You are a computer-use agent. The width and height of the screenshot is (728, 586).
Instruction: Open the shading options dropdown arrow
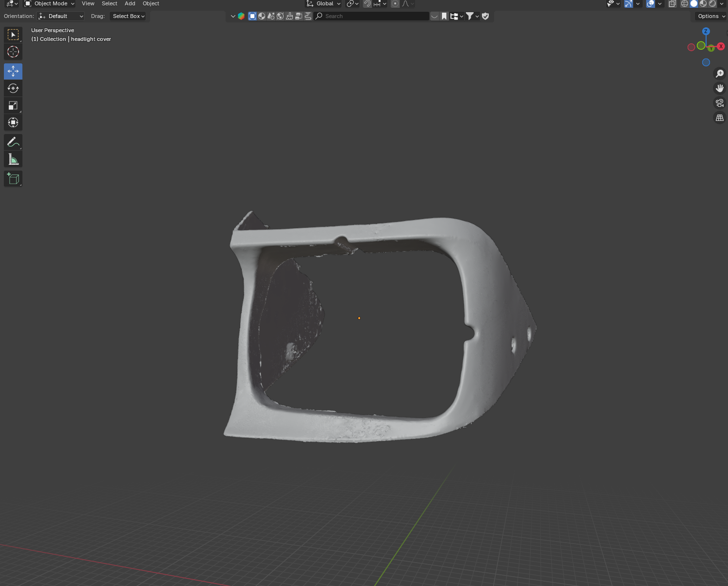[x=722, y=4]
